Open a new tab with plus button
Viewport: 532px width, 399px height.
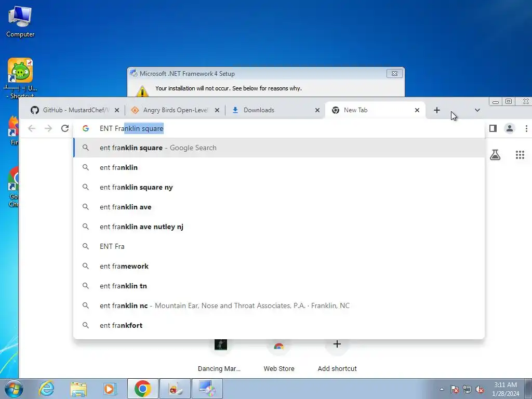click(x=436, y=110)
